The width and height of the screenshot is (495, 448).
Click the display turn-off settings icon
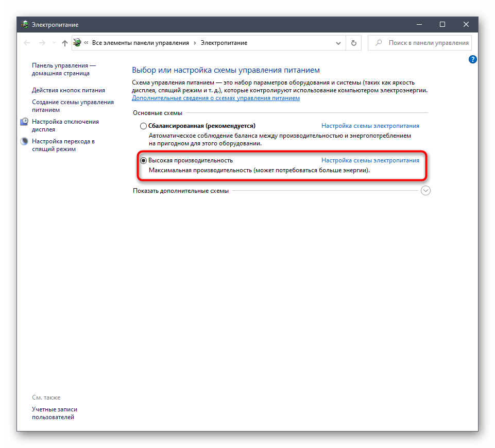click(x=25, y=122)
